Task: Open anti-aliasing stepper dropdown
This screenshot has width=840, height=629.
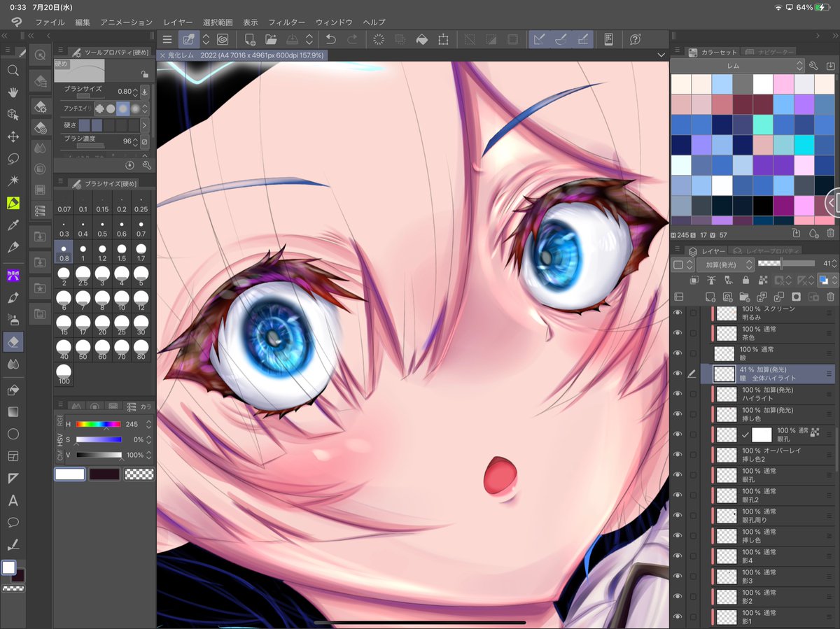Action: (145, 108)
